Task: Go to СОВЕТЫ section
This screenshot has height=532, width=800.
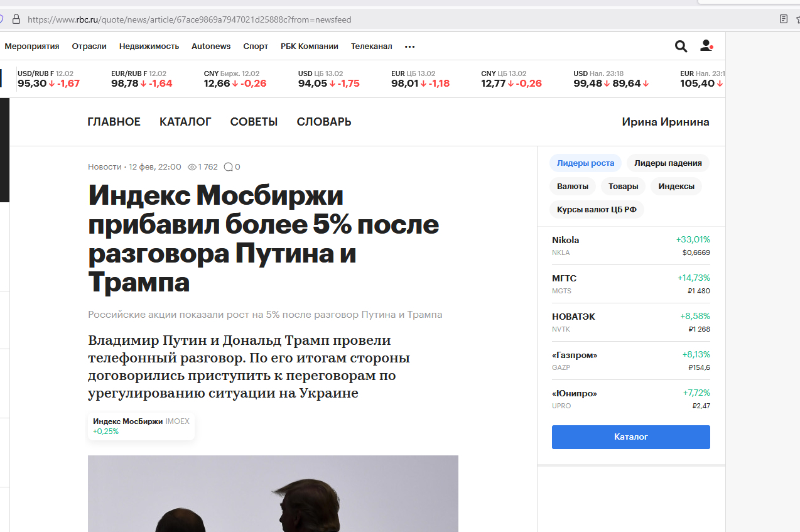Action: (254, 122)
